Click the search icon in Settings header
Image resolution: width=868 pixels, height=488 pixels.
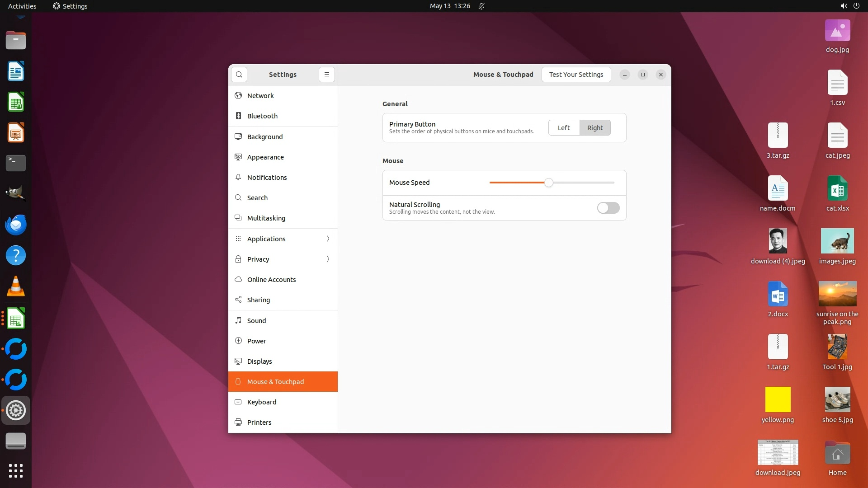click(x=239, y=75)
